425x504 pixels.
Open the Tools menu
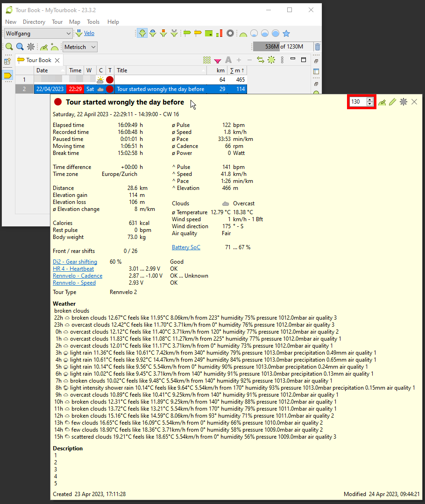pyautogui.click(x=93, y=21)
